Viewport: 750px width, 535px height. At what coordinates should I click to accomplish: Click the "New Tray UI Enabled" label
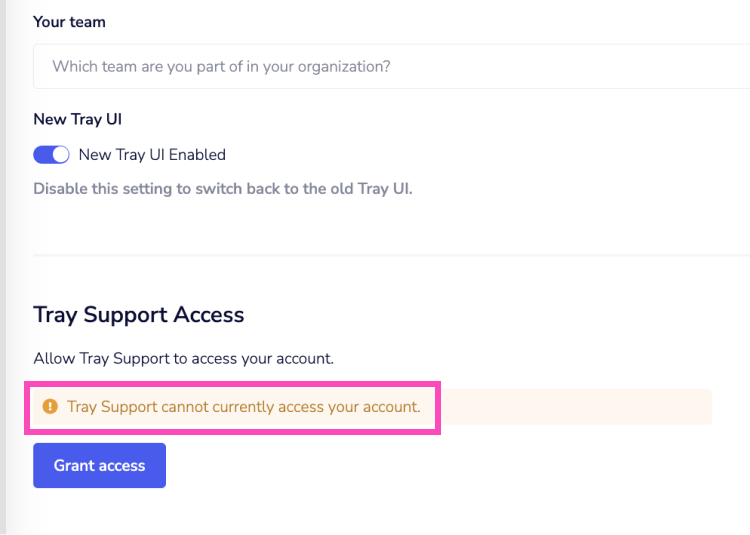click(x=152, y=155)
